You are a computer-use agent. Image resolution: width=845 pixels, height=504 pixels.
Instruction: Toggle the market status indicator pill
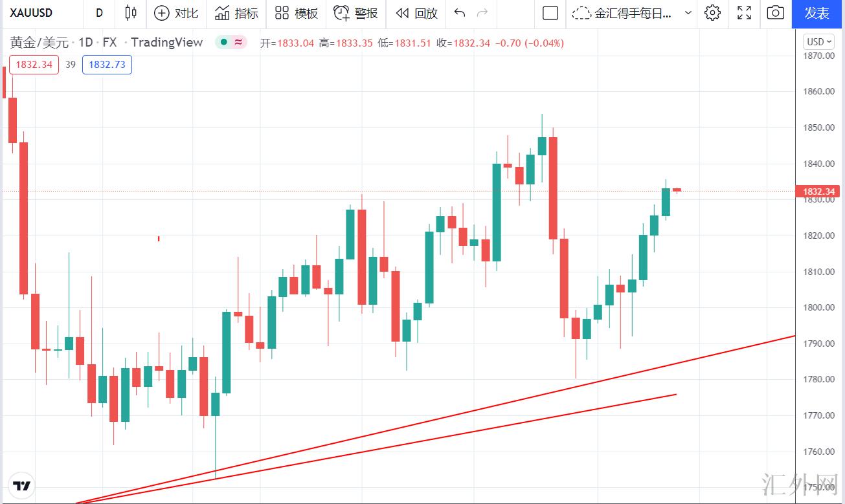(x=232, y=43)
